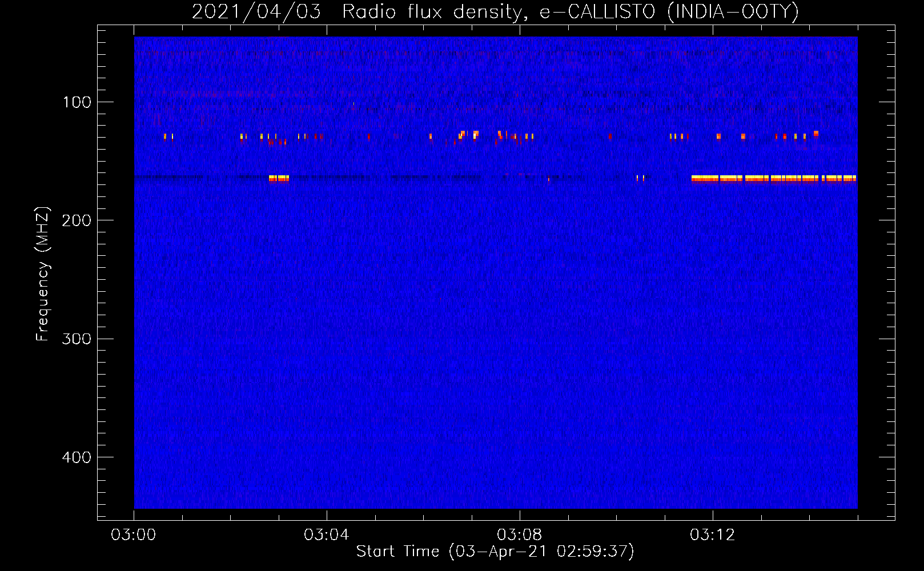Click the 03:00 time tick label

134,534
